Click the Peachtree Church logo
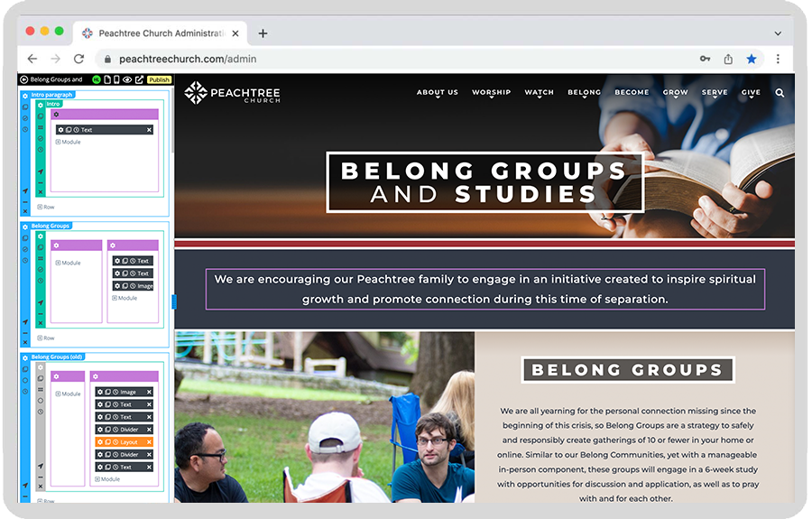The image size is (812, 519). tap(232, 93)
